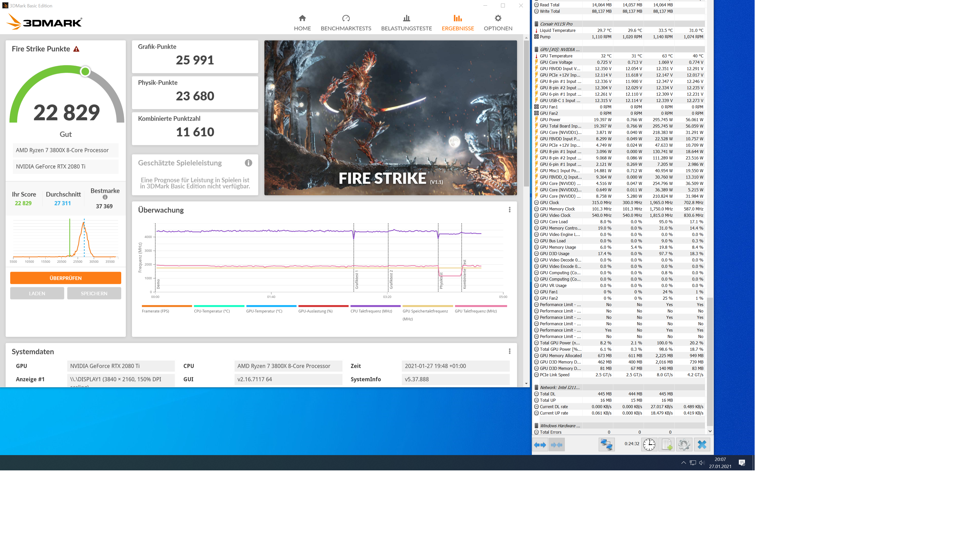This screenshot has height=551, width=980.
Task: Click the HWiNFO collapse columns arrows icon
Action: click(557, 445)
